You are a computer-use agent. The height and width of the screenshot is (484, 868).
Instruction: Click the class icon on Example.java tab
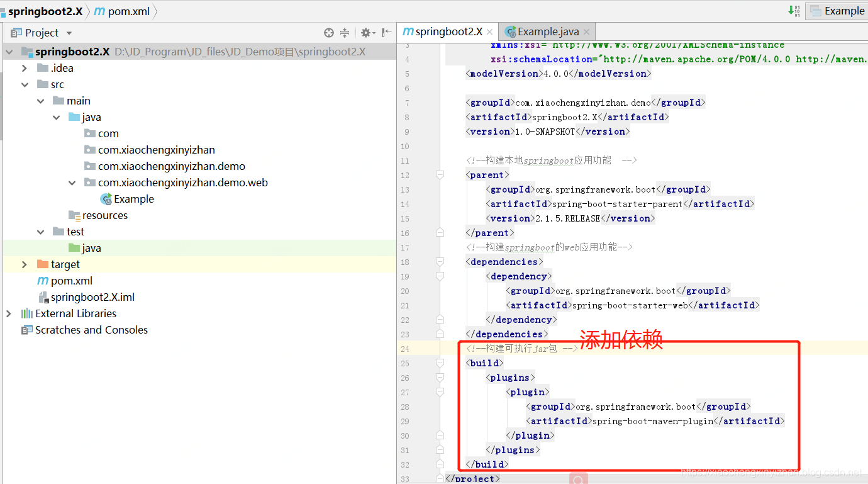click(511, 31)
